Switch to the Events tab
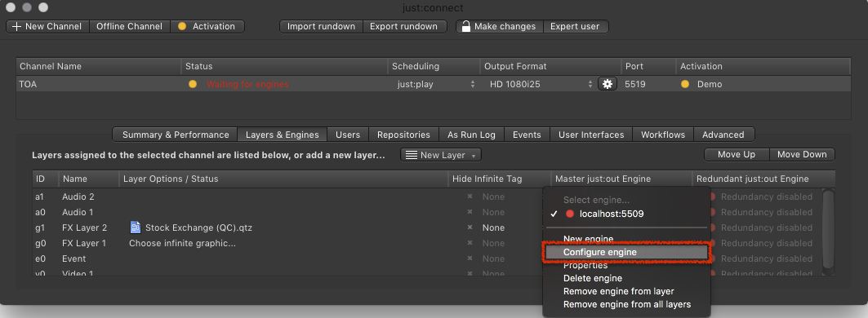Screen dimensions: 868x318 tap(527, 135)
